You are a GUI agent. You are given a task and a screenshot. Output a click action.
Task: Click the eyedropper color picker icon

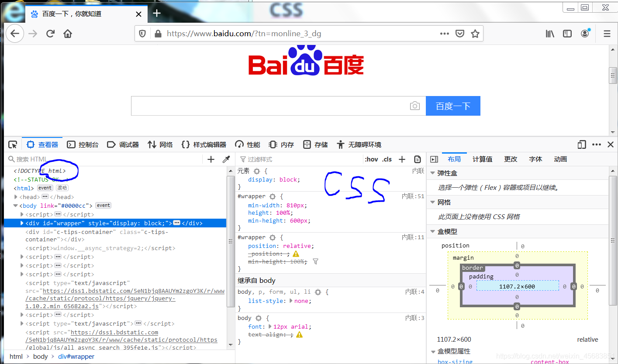226,159
